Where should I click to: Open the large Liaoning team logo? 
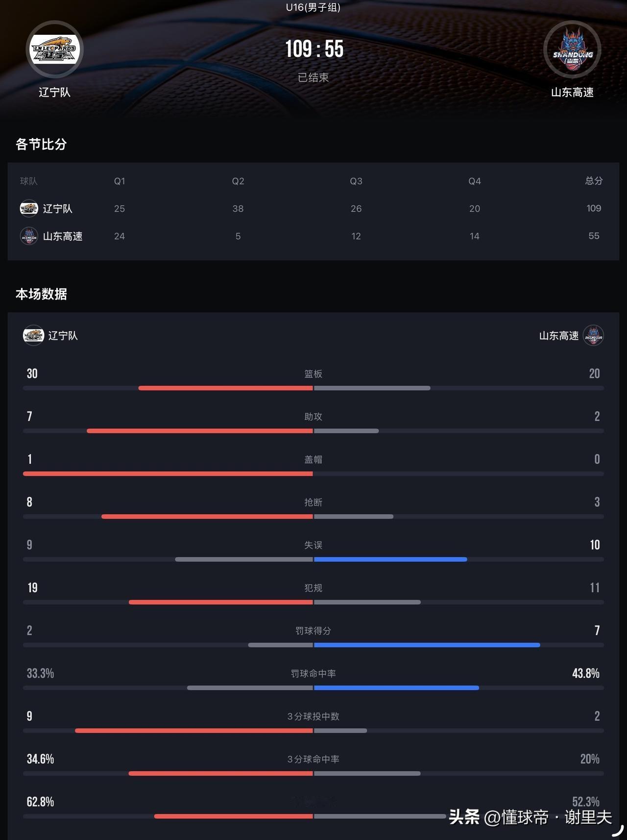pos(54,49)
